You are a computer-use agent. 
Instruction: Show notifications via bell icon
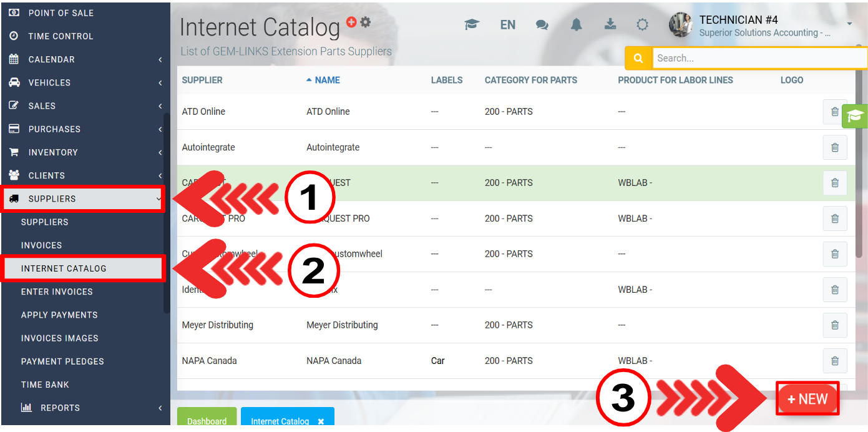point(576,24)
